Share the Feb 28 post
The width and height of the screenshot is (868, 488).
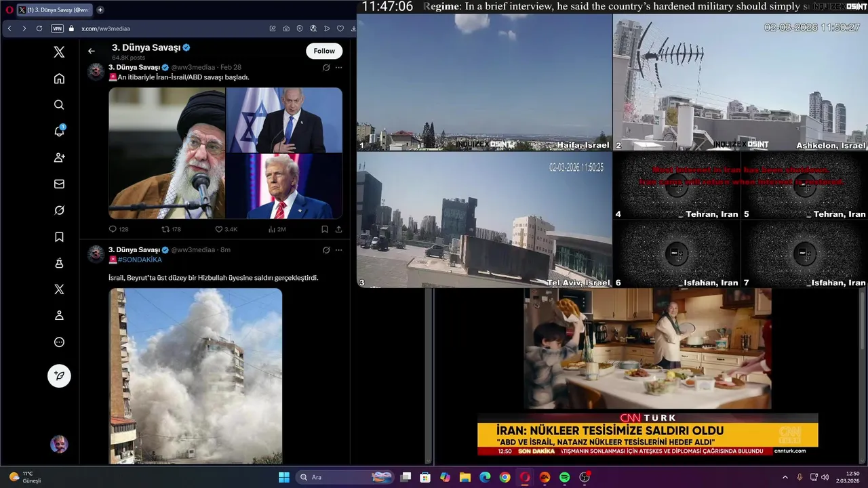point(338,229)
